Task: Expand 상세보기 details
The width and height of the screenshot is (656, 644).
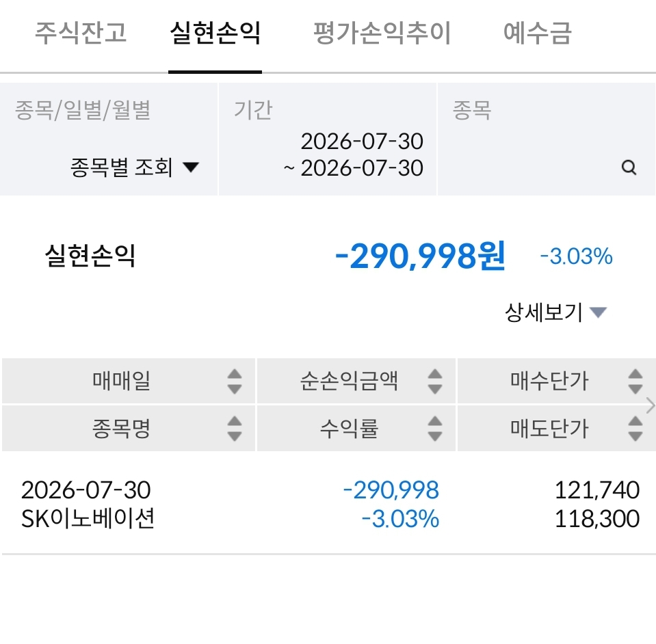Action: click(555, 312)
